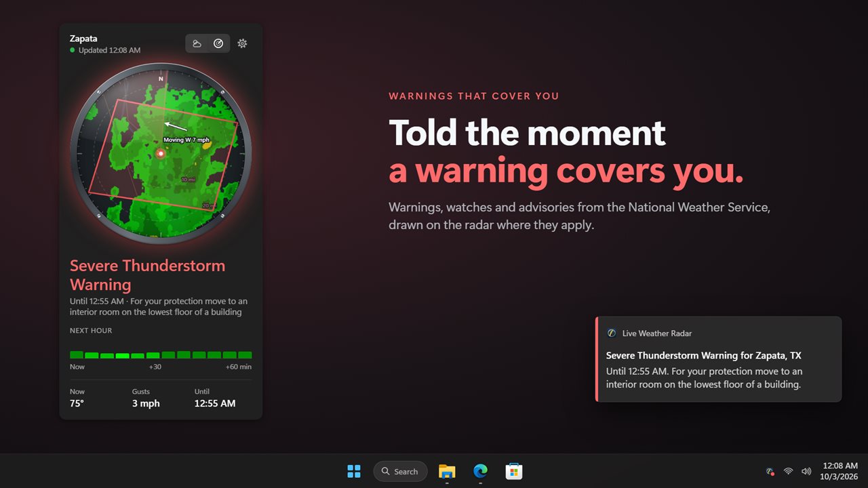Click the Severe Thunderstorm Warning headline in widget
Screen dimensions: 868x488
click(147, 275)
